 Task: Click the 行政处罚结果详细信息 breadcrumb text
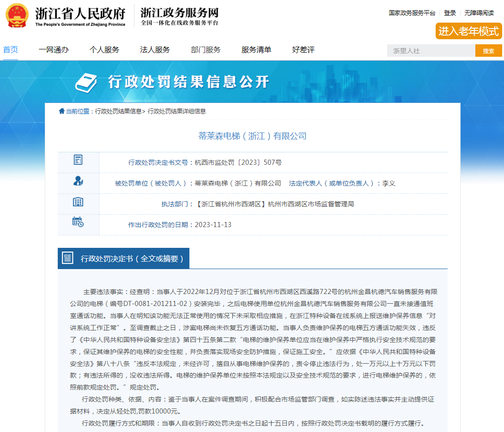(x=176, y=111)
